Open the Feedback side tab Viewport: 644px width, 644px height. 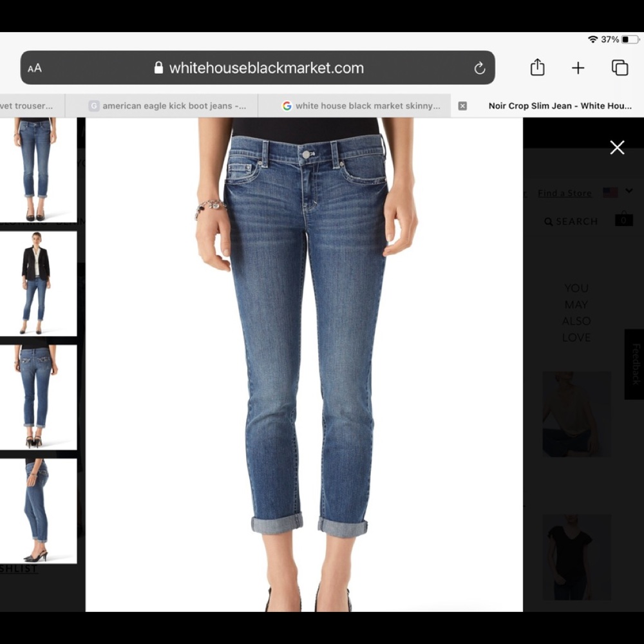634,365
